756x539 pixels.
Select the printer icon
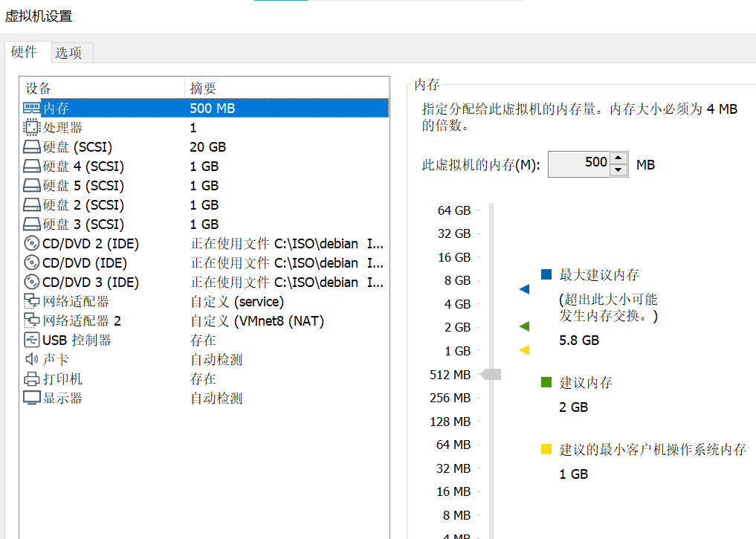tap(32, 378)
